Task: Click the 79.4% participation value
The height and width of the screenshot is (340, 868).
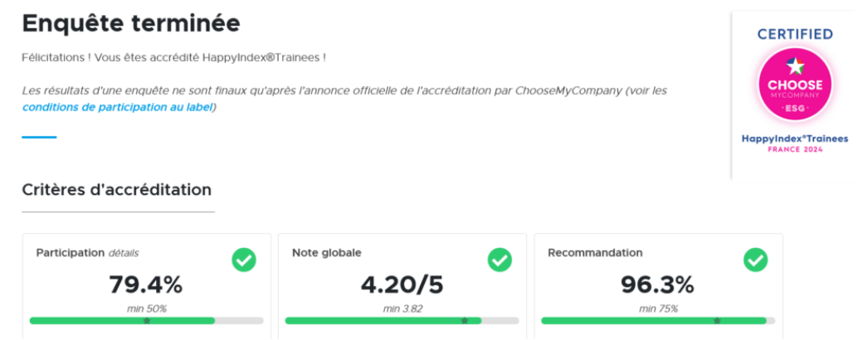Action: 146,284
